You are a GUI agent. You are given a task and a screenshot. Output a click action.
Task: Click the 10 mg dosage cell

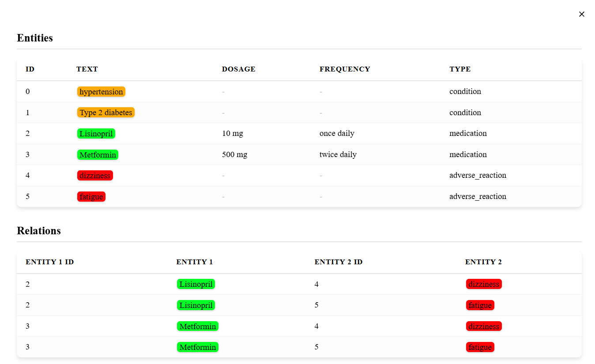233,133
